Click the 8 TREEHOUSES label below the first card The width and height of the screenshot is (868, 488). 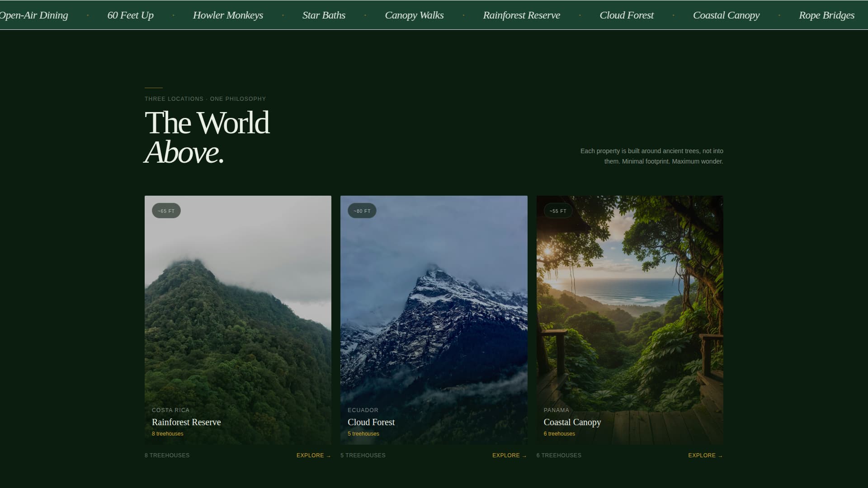(167, 455)
